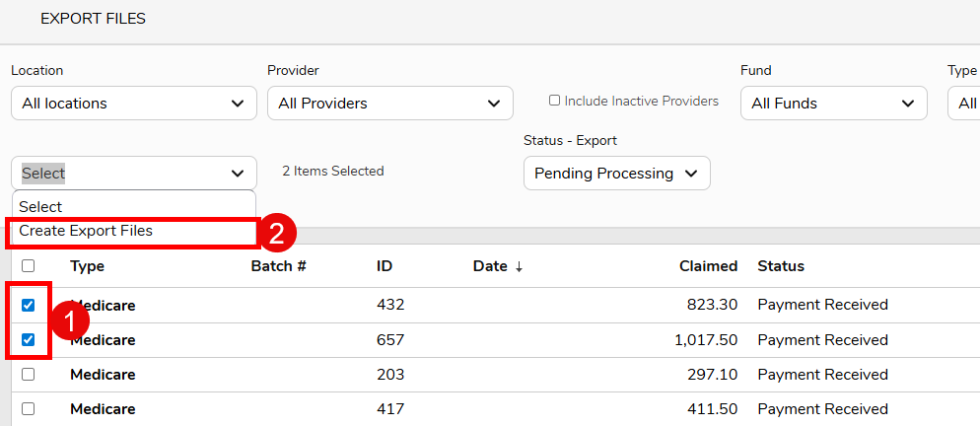Open the Fund dropdown list
Viewport: 980px width, 426px height.
click(833, 104)
